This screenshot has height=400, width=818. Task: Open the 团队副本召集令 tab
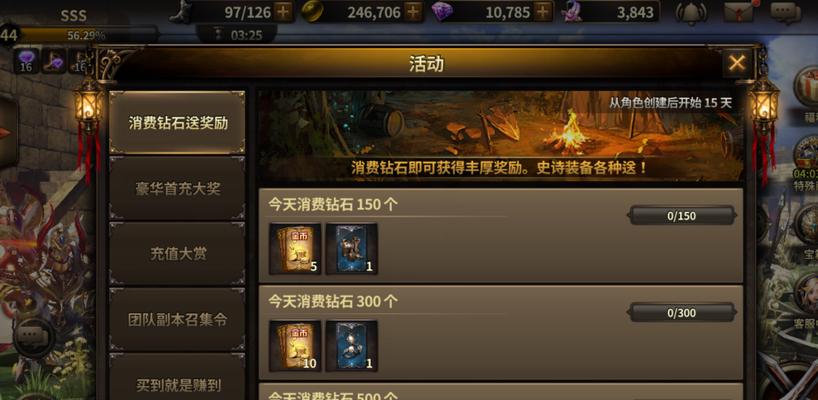click(x=177, y=320)
